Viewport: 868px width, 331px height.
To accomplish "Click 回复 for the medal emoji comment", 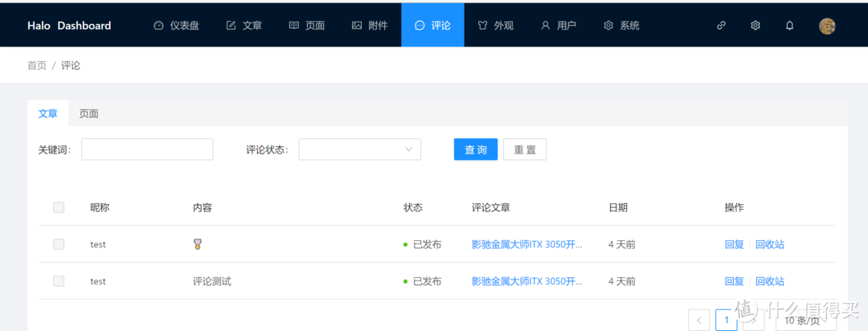I will click(x=734, y=244).
